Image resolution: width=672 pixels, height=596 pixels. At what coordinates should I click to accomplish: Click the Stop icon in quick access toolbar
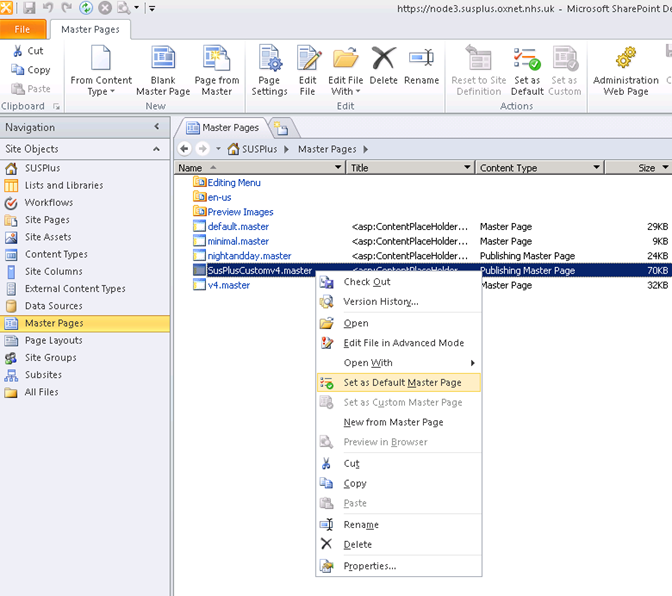coord(105,8)
